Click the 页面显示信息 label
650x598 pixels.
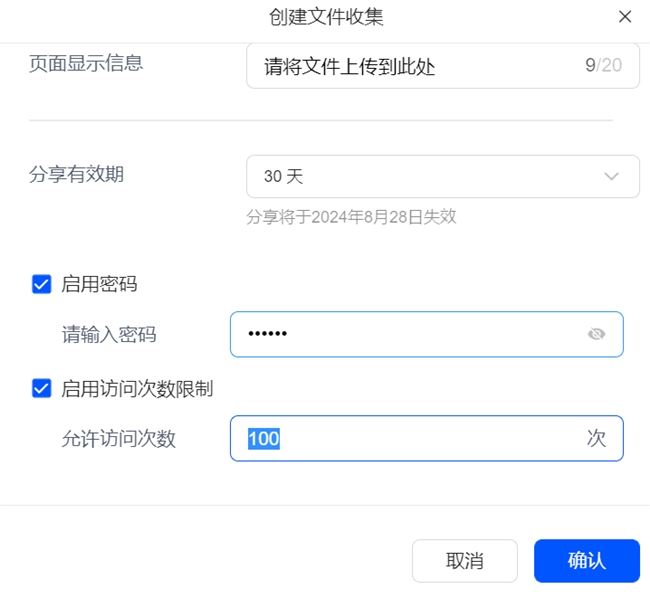[86, 63]
